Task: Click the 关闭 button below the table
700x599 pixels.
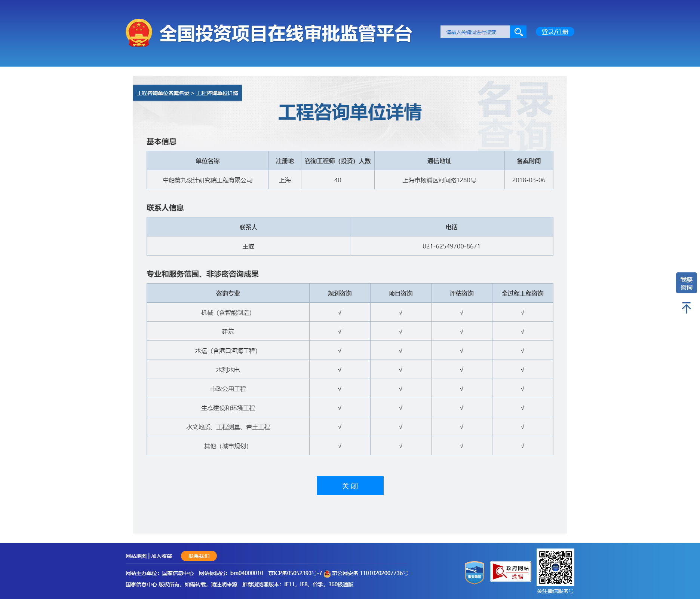Action: tap(350, 485)
